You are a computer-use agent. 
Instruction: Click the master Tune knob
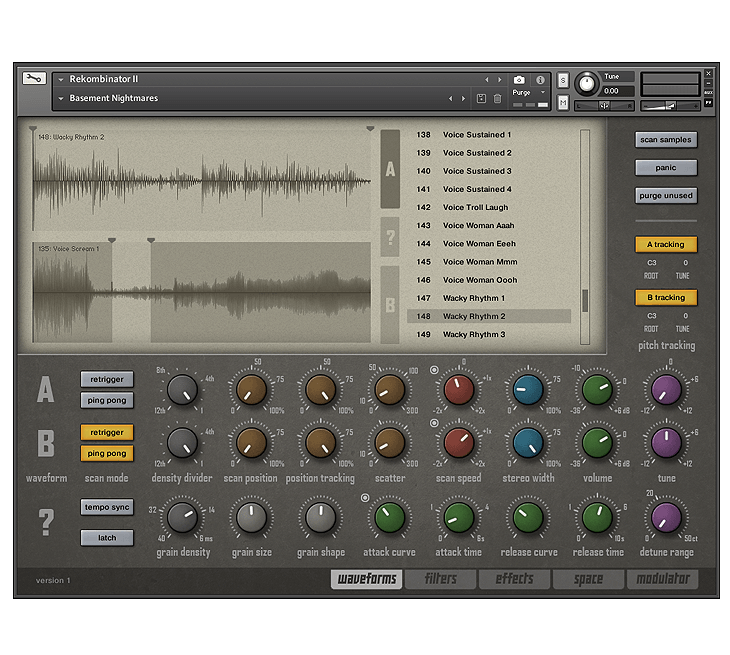(x=587, y=84)
